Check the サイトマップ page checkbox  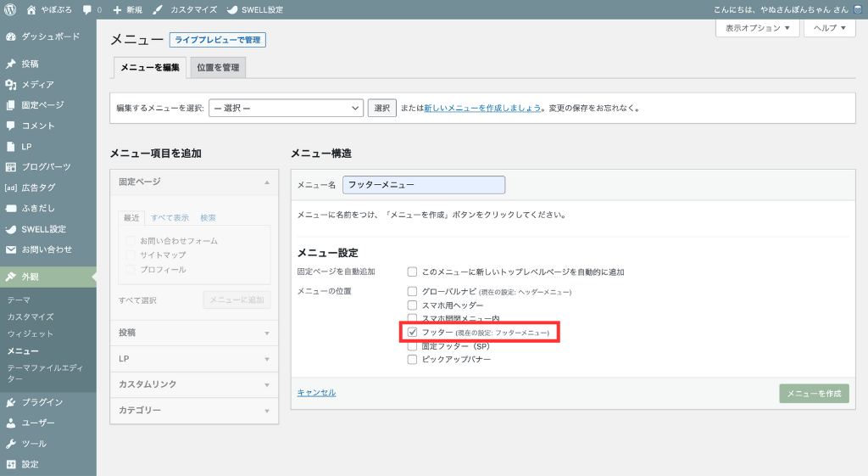click(x=130, y=255)
